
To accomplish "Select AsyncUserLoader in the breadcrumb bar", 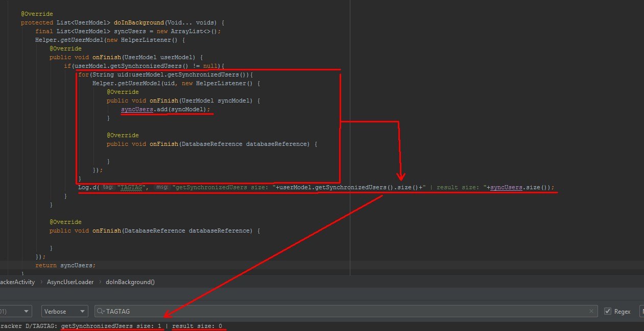I will [70, 282].
